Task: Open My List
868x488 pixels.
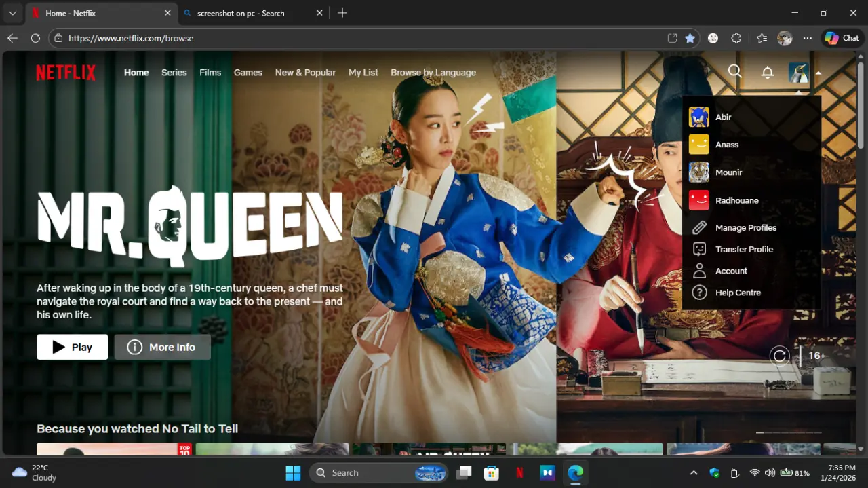Action: pyautogui.click(x=363, y=73)
